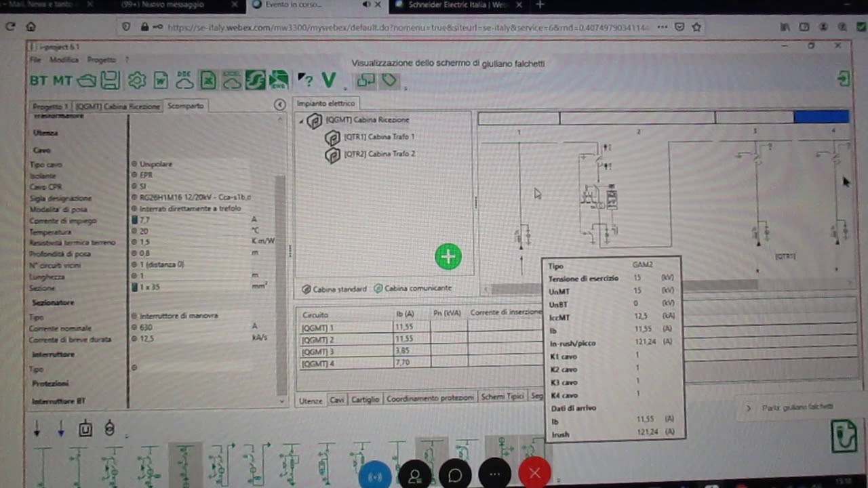The image size is (868, 488).
Task: Click the diagram horizontal scrollbar
Action: 624,286
